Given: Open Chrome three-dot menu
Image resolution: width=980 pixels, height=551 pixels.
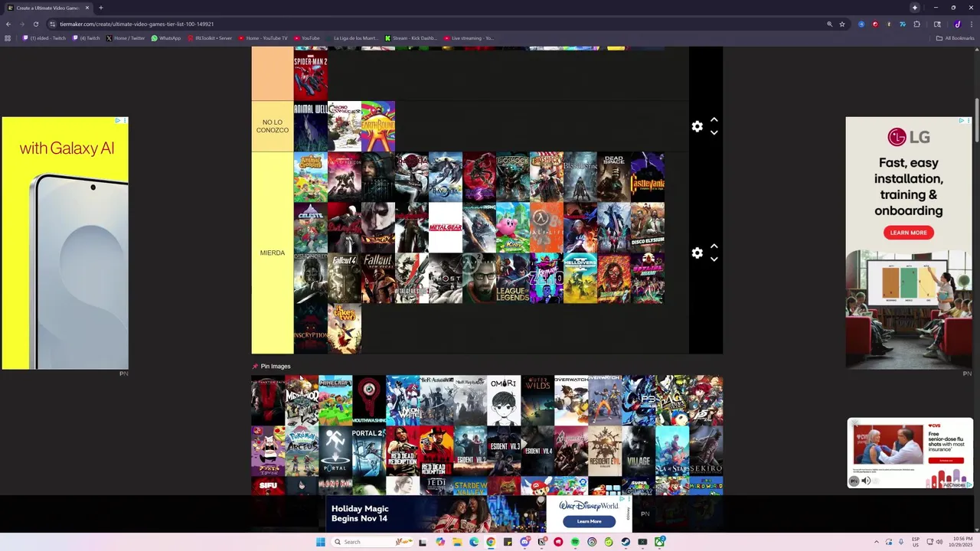Looking at the screenshot, I should [970, 24].
